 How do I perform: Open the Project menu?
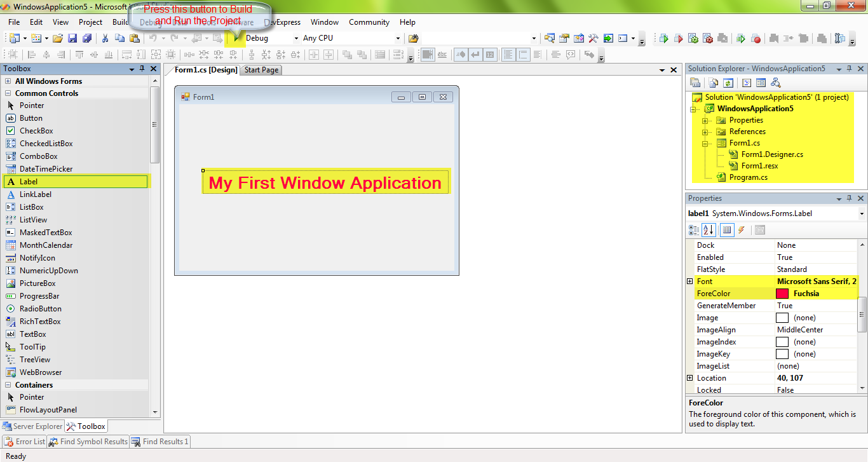[90, 22]
